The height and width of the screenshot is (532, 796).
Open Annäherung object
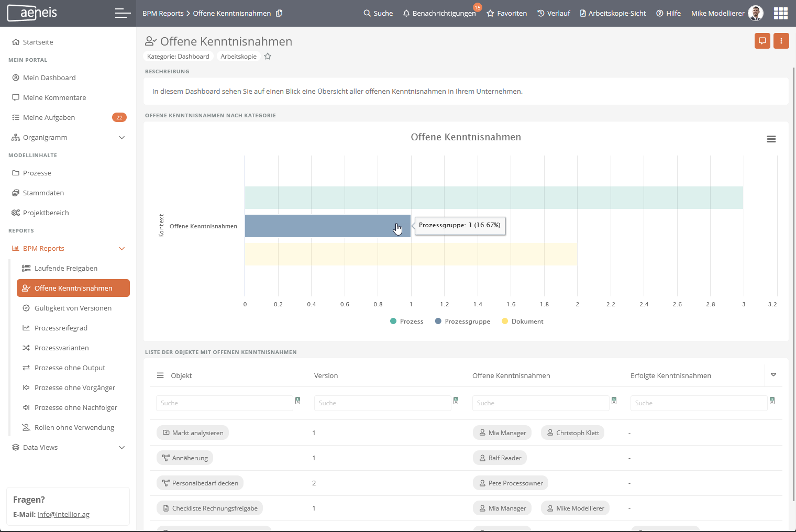pos(185,458)
